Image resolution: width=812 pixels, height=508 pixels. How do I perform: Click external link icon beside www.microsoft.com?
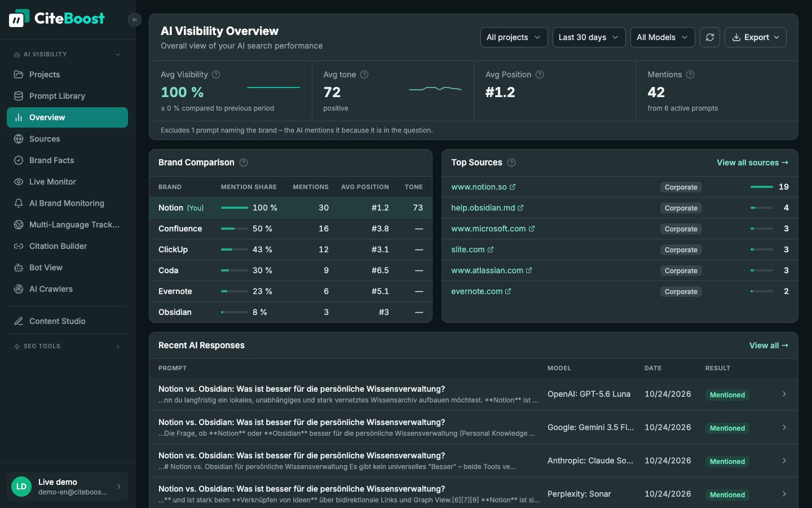click(532, 229)
